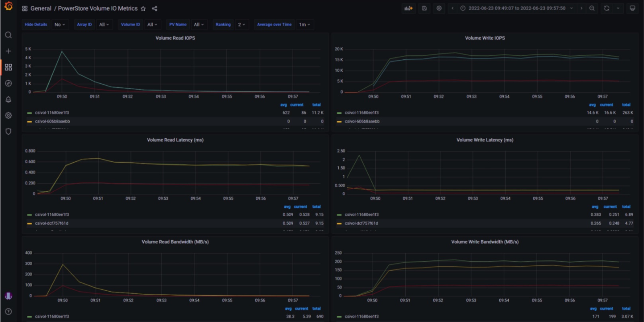Toggle csivol-11680ee1f3 series in Read Latency legend
This screenshot has height=322, width=644.
click(x=52, y=215)
